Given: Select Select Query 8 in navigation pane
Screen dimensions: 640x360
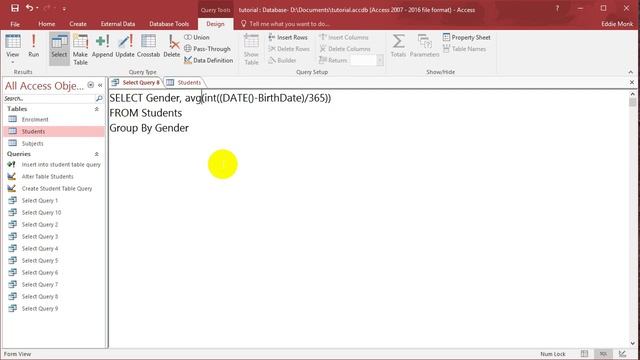Looking at the screenshot, I should [x=53, y=296].
